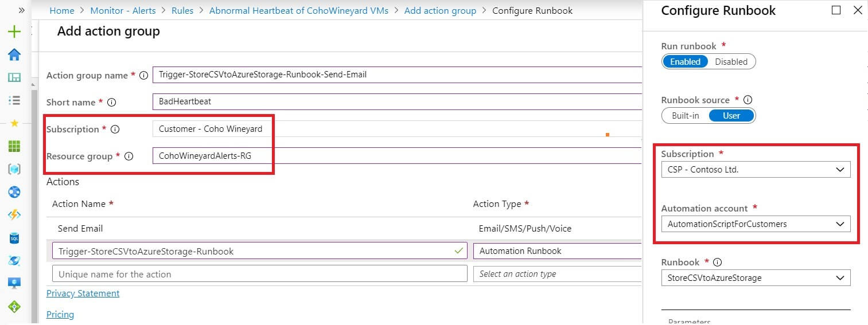Open App Services globe icon in sidebar
868x325 pixels.
(x=14, y=192)
